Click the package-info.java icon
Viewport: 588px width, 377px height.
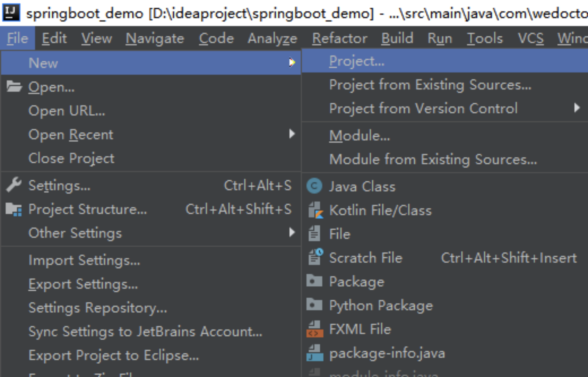pyautogui.click(x=315, y=353)
